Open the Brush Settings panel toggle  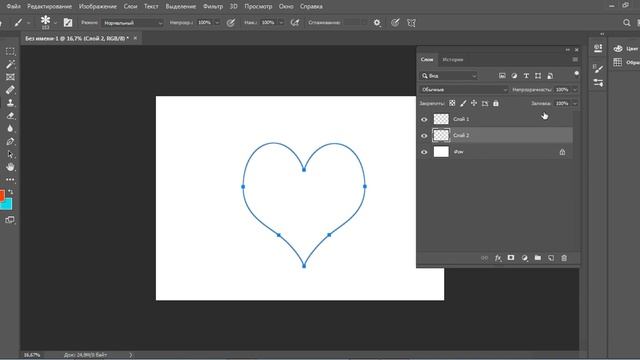pyautogui.click(x=68, y=23)
